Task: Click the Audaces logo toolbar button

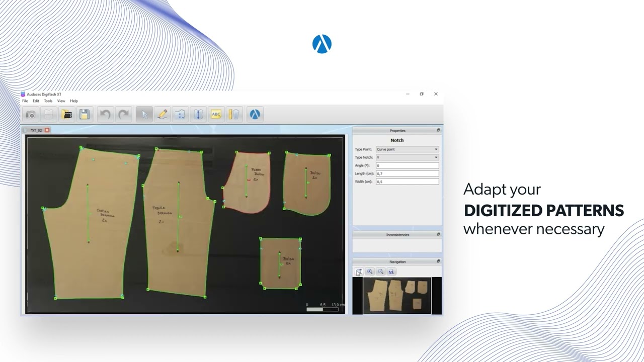Action: pos(255,115)
